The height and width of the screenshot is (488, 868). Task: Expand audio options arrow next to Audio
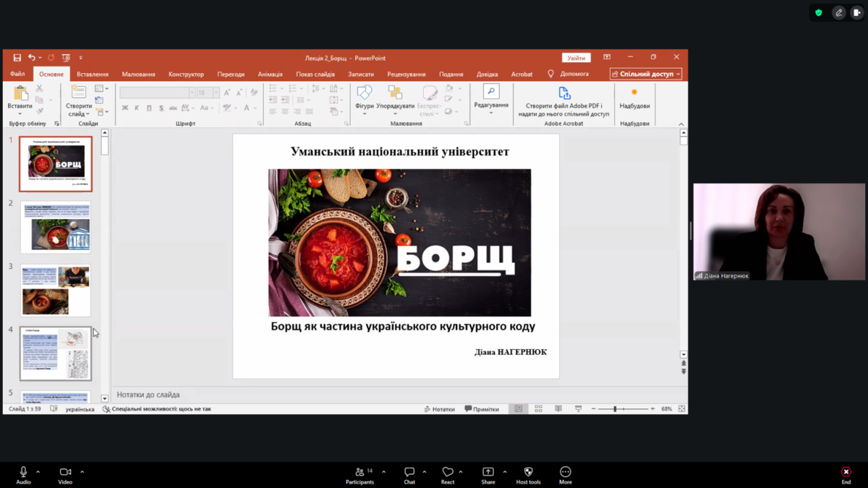point(38,472)
